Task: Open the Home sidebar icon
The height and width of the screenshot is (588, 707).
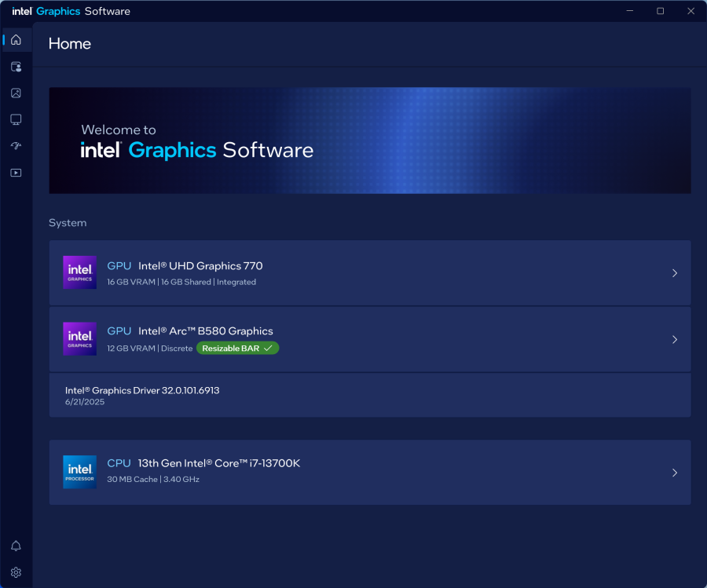Action: 16,40
